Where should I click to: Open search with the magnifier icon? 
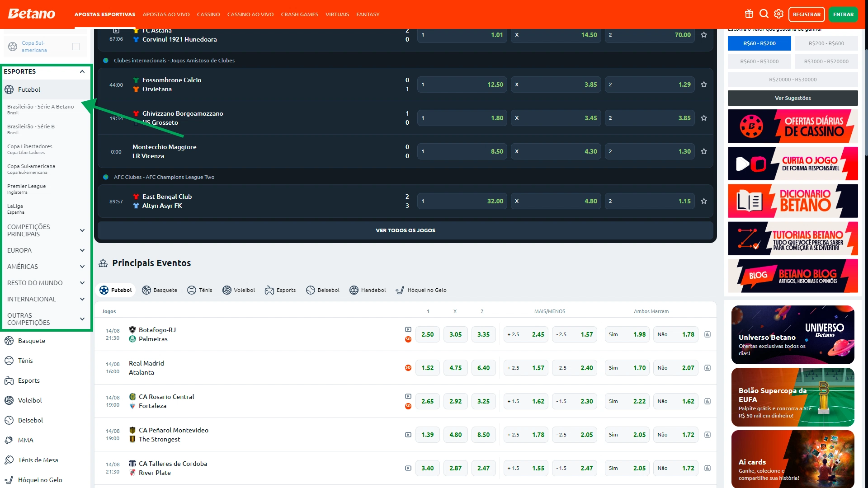764,14
